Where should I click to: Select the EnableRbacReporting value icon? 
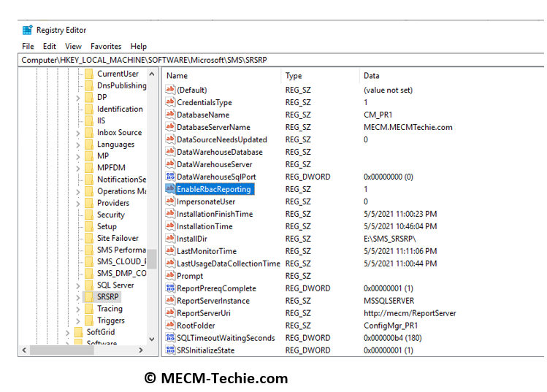click(170, 188)
